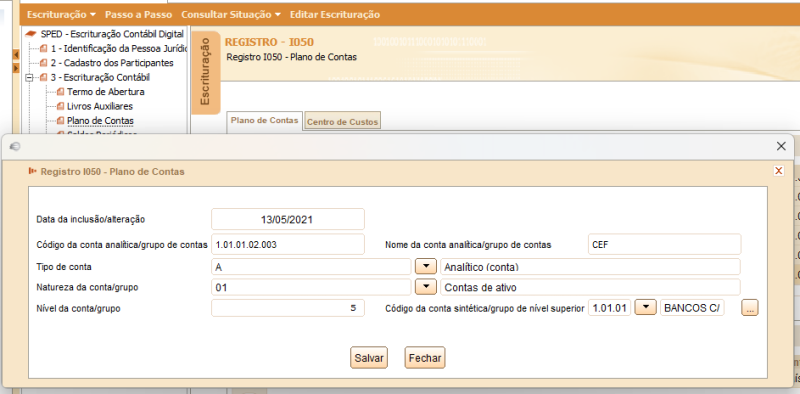Image resolution: width=800 pixels, height=394 pixels.
Task: Click the Contas de ativo description field
Action: (590, 287)
